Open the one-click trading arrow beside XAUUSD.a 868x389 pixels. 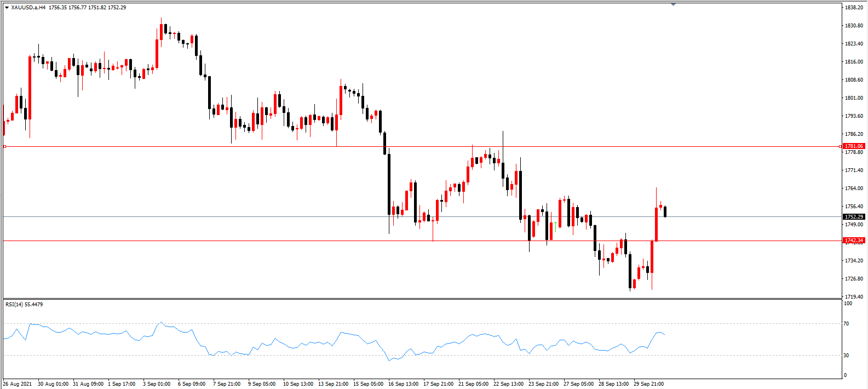coord(7,8)
